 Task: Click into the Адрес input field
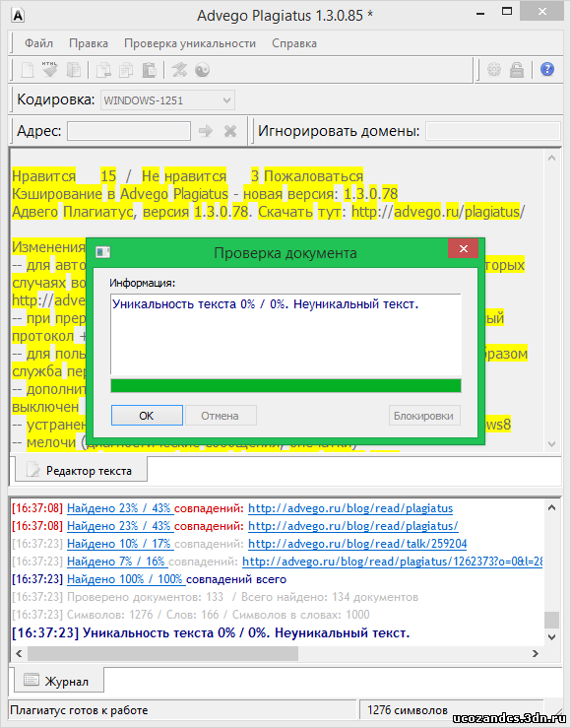(129, 131)
